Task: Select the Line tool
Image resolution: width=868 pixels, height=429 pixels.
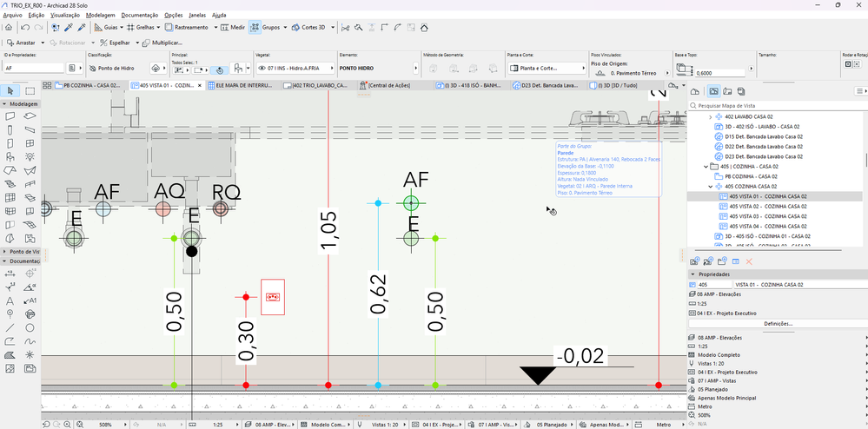Action: click(10, 327)
